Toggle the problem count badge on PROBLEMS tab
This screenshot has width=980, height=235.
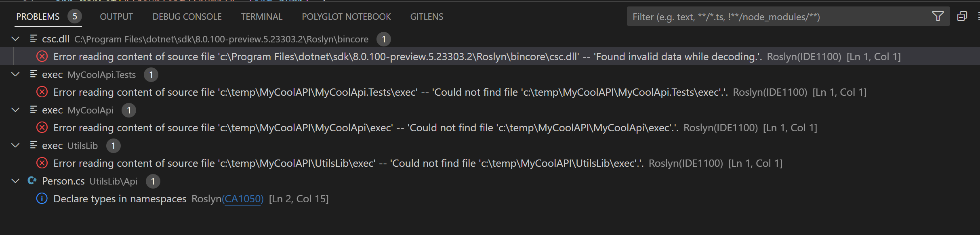coord(75,17)
